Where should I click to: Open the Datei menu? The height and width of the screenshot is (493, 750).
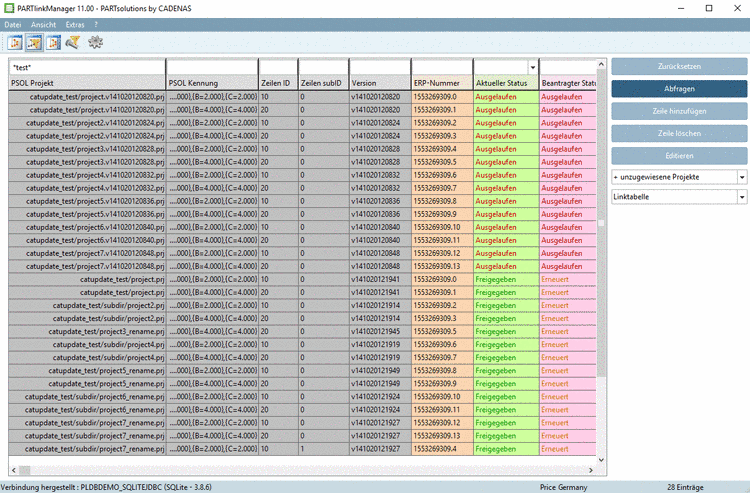[x=13, y=23]
